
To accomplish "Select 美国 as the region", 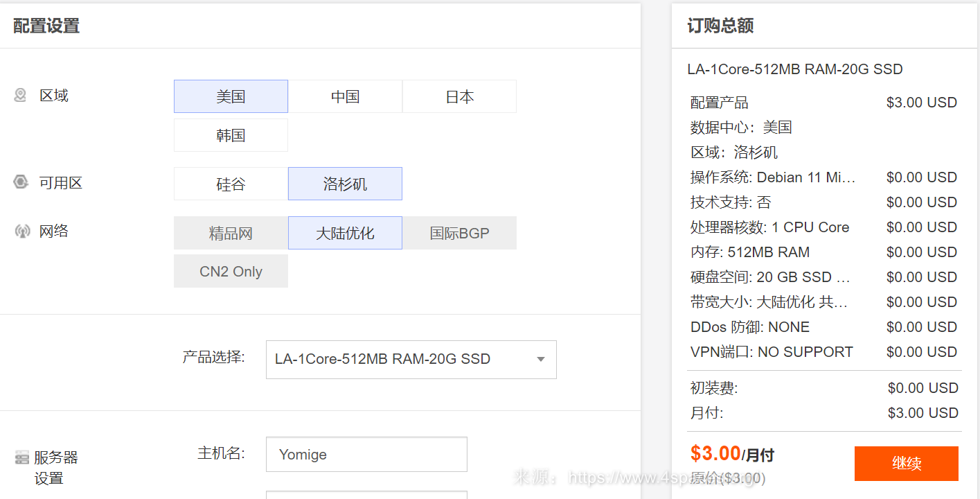I will [x=231, y=96].
